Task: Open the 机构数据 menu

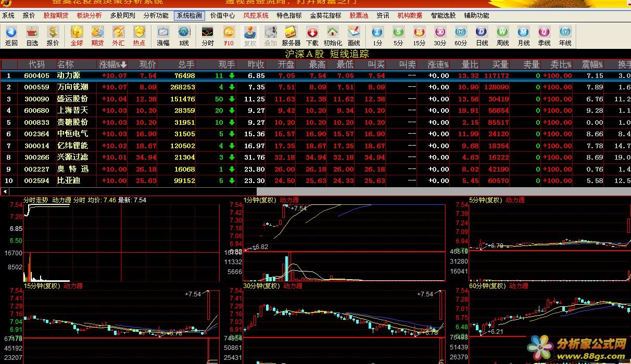Action: pyautogui.click(x=410, y=16)
